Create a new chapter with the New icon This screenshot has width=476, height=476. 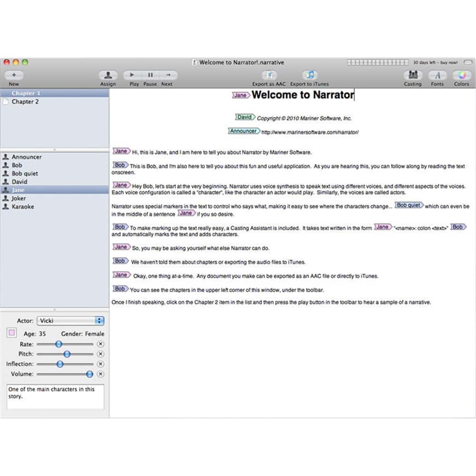point(14,75)
